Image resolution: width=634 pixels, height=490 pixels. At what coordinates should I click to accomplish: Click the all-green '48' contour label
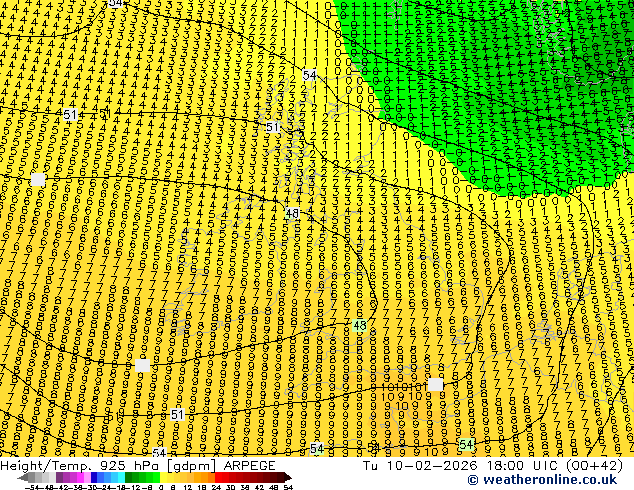tap(359, 325)
